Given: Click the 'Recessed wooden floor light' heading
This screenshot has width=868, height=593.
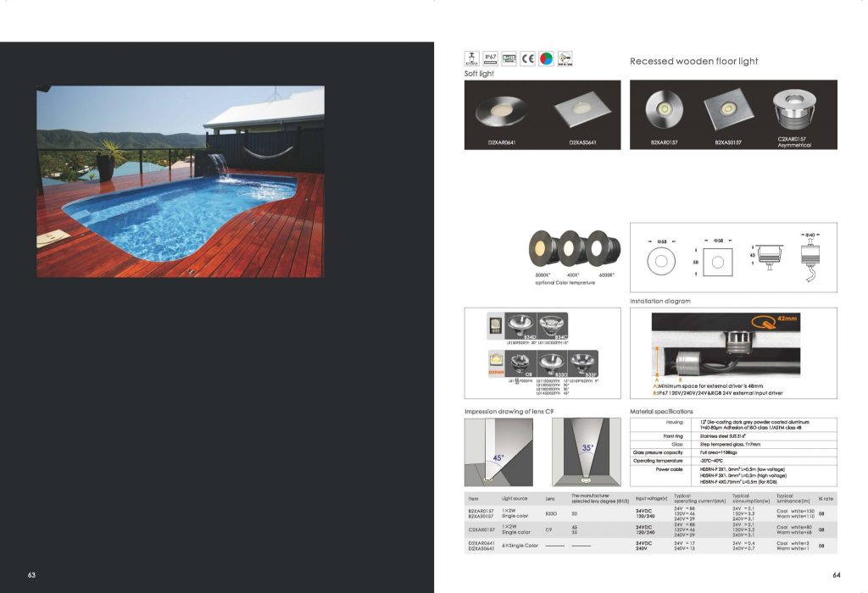Looking at the screenshot, I should 693,62.
